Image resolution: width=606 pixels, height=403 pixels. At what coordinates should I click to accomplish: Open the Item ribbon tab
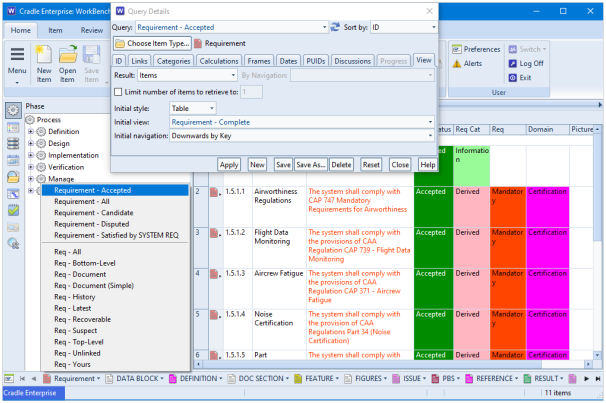[55, 30]
